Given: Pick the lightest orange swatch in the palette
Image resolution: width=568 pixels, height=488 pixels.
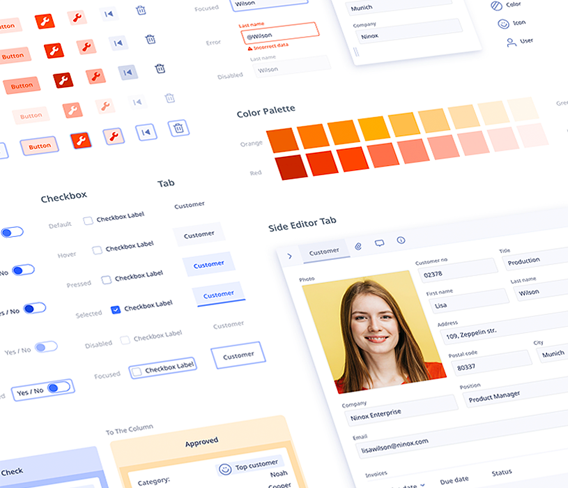Looking at the screenshot, I should click(x=523, y=110).
